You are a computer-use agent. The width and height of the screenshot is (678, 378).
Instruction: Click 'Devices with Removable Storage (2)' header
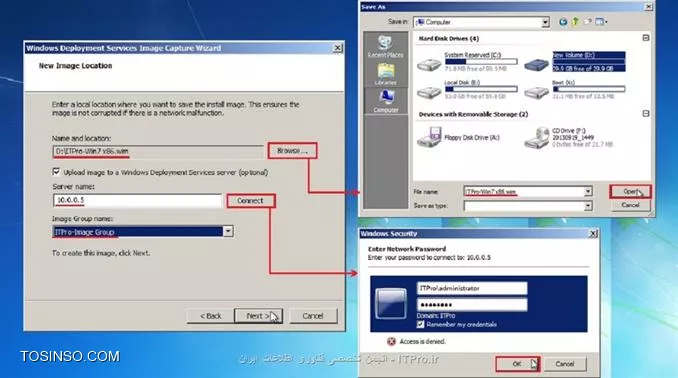pyautogui.click(x=473, y=114)
